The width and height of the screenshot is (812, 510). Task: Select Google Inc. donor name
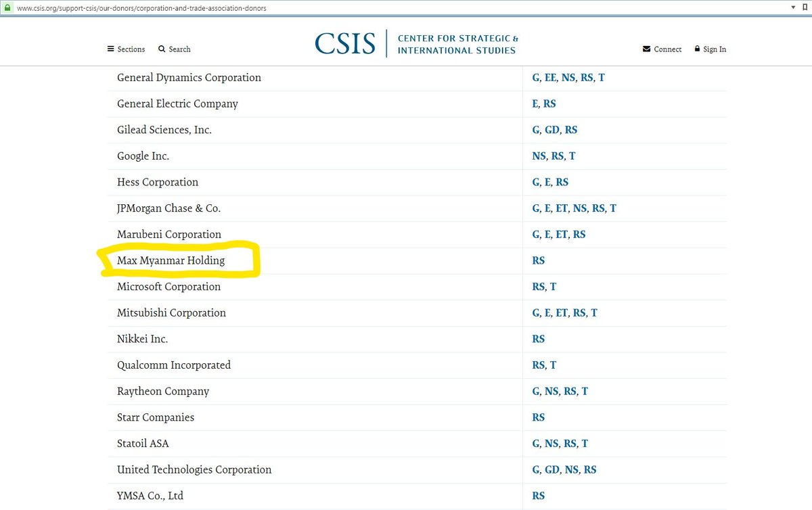tap(143, 156)
